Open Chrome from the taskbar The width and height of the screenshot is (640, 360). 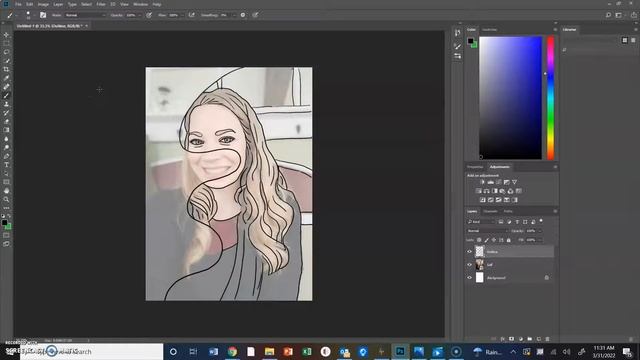(x=232, y=351)
